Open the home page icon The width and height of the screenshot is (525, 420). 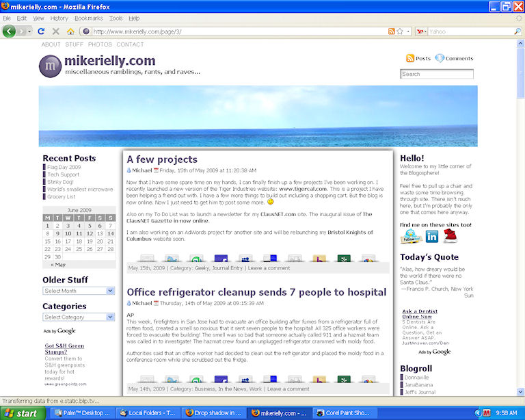pyautogui.click(x=70, y=31)
